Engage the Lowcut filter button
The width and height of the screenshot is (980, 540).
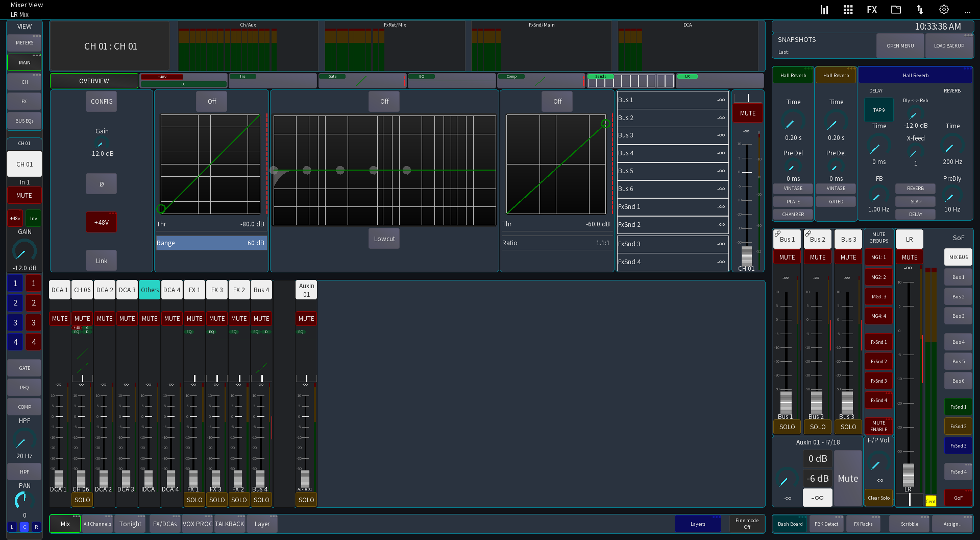point(384,238)
